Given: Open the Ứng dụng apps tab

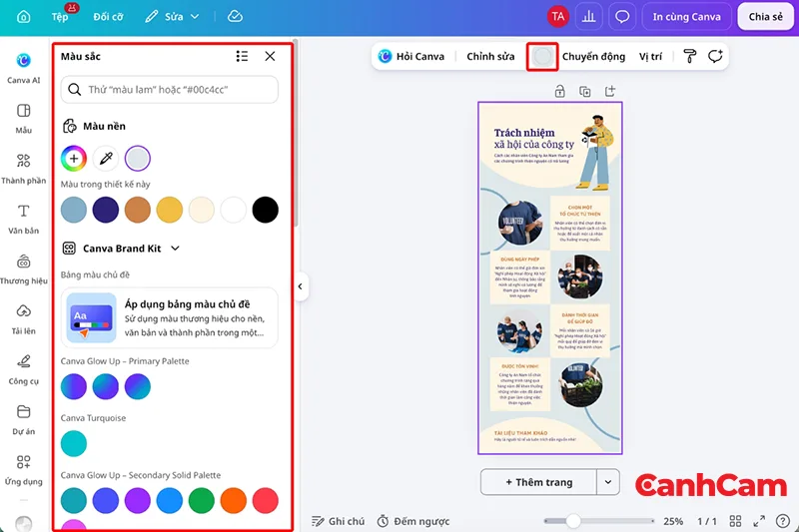Looking at the screenshot, I should (x=23, y=470).
